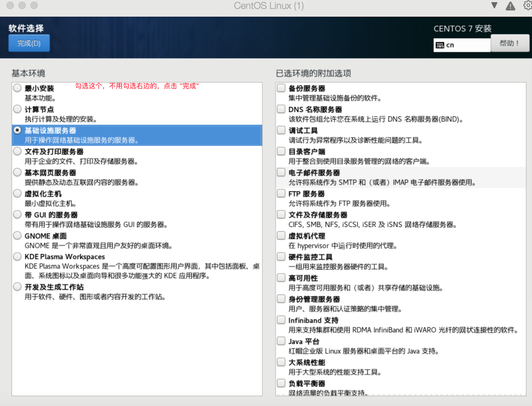Click the text 在 hypervisor 中运行时使用的代理。
Viewport: 532px width, 406px height.
click(343, 246)
